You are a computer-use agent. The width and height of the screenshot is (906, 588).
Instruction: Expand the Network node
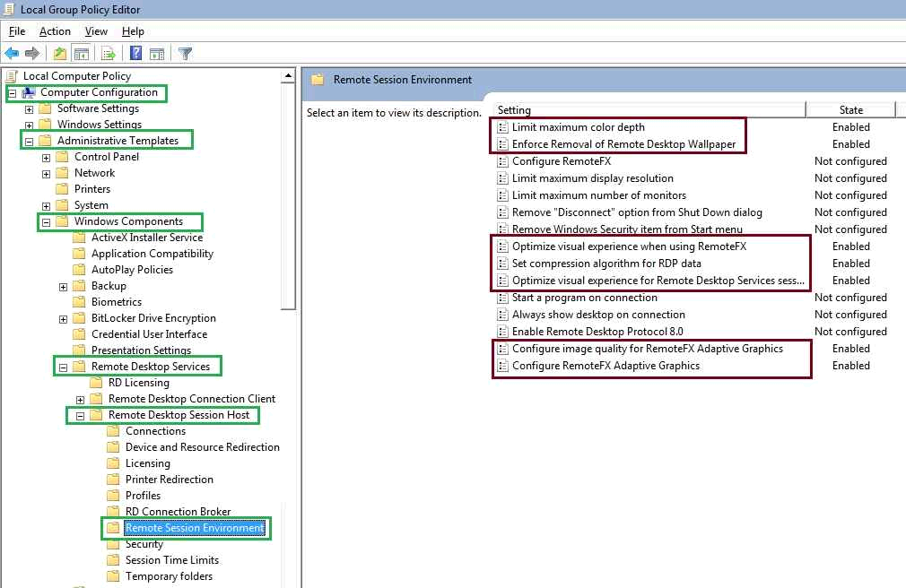click(x=47, y=174)
